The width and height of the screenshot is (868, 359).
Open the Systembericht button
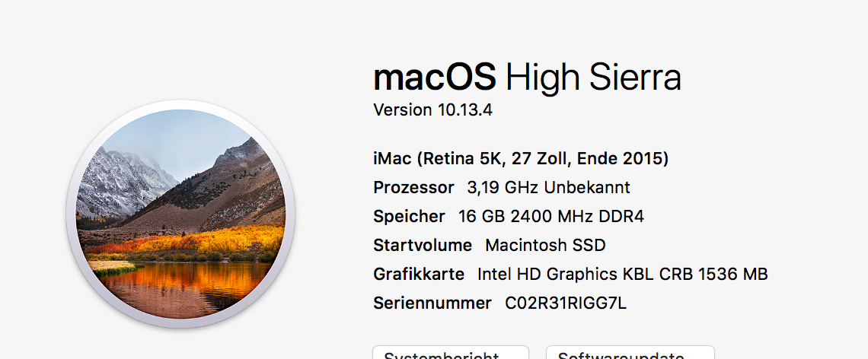click(450, 353)
